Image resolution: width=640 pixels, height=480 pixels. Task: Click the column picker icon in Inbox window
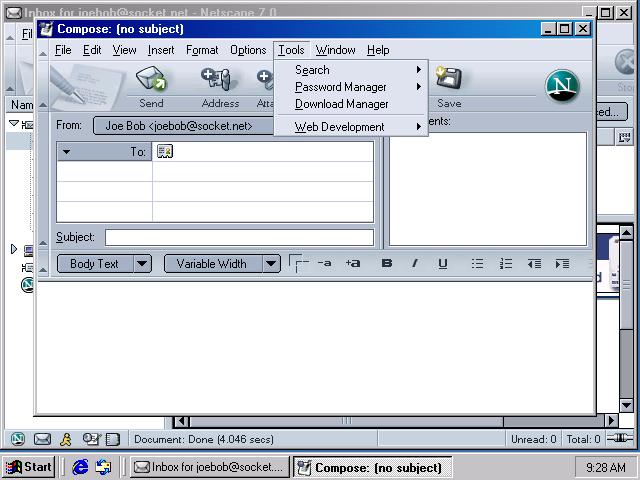point(624,138)
